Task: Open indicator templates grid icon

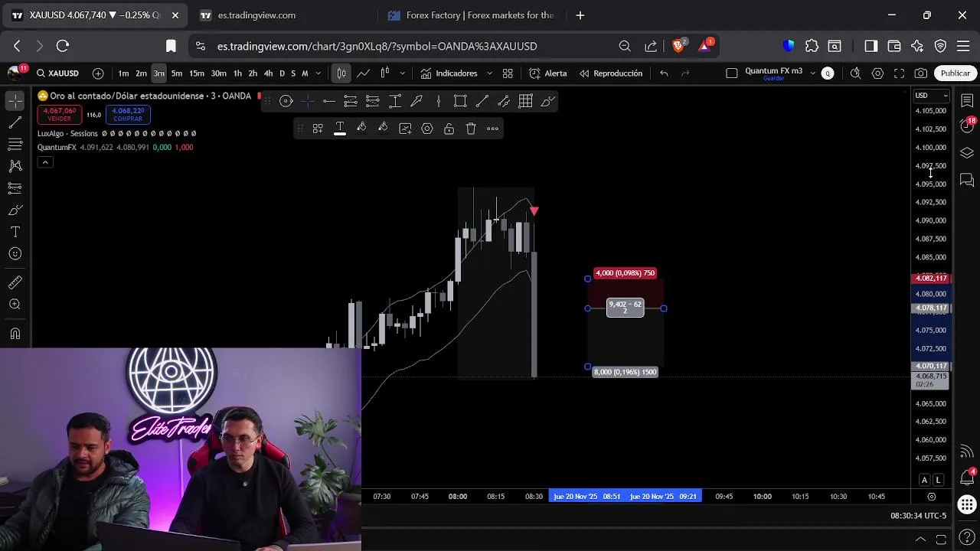Action: [508, 73]
